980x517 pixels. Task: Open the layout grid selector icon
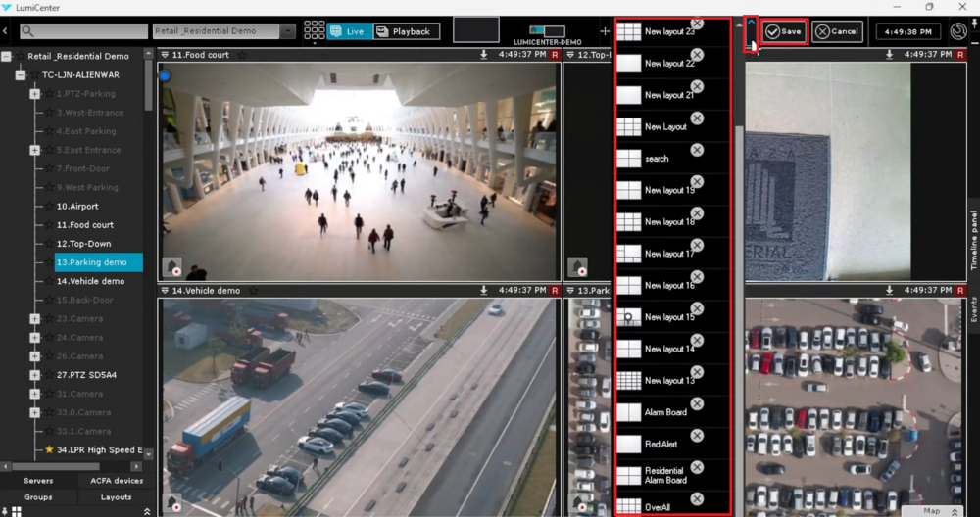pos(314,31)
